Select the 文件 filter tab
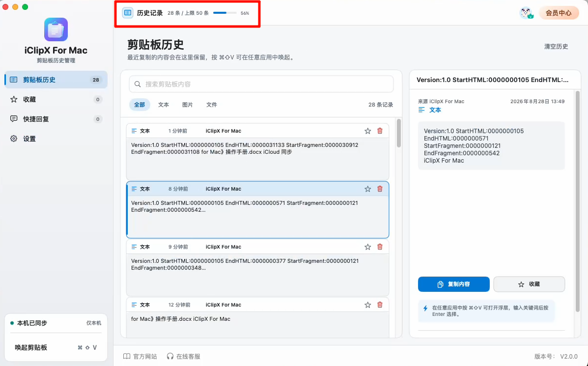588x366 pixels. [212, 105]
